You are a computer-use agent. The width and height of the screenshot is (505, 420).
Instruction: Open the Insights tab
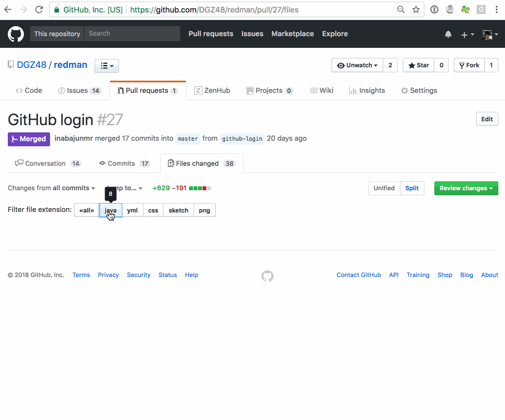pyautogui.click(x=367, y=91)
